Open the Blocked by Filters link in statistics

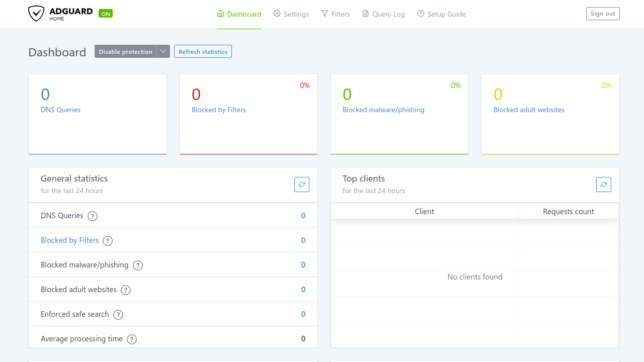pyautogui.click(x=69, y=240)
